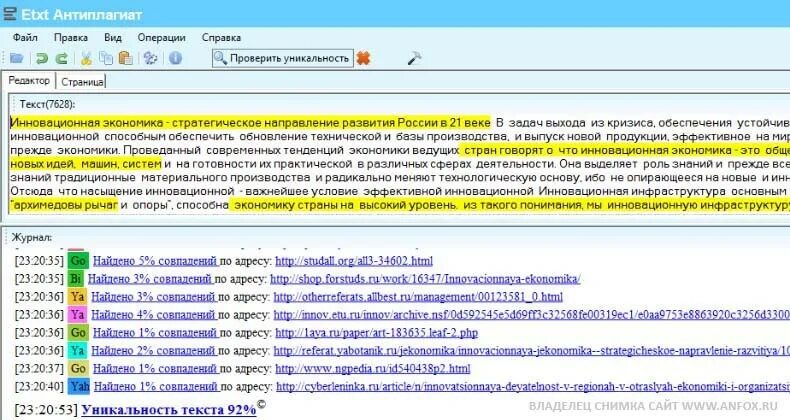Click the Etxt Антиплагиат app icon
This screenshot has width=790, height=420.
[x=10, y=14]
